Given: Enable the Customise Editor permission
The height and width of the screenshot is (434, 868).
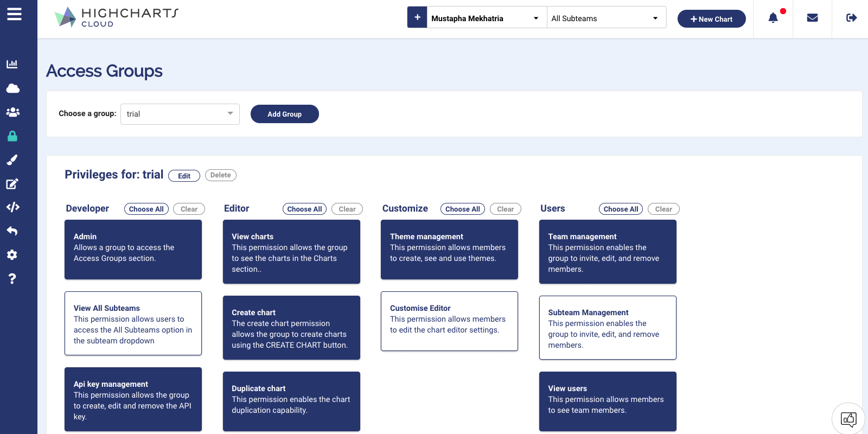Looking at the screenshot, I should [x=449, y=321].
